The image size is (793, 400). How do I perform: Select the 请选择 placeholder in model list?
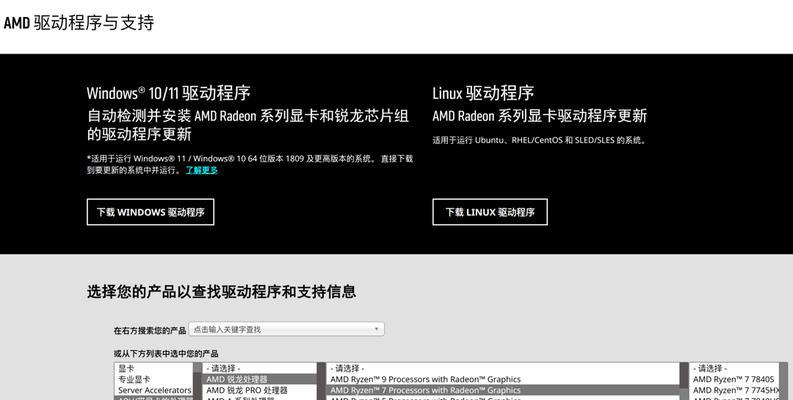point(734,369)
